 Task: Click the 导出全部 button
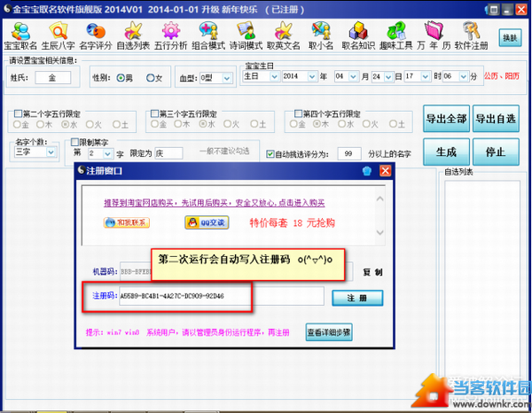tap(446, 119)
